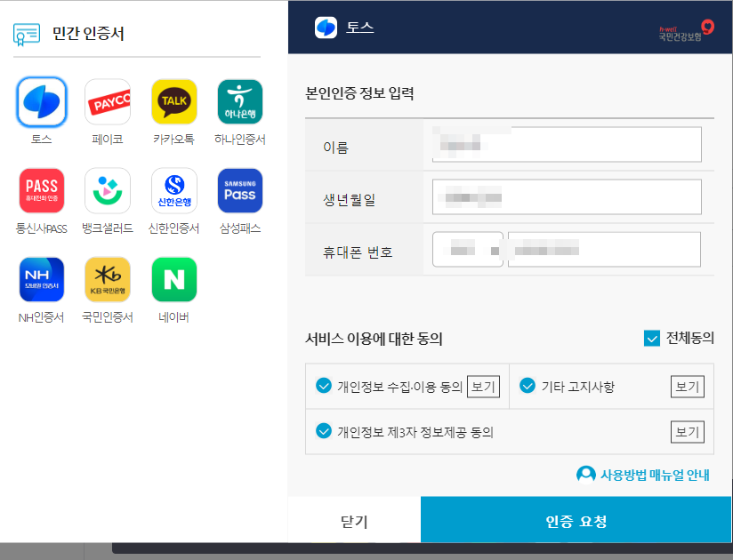Click the 뱅크샐러드 label text

(x=108, y=228)
